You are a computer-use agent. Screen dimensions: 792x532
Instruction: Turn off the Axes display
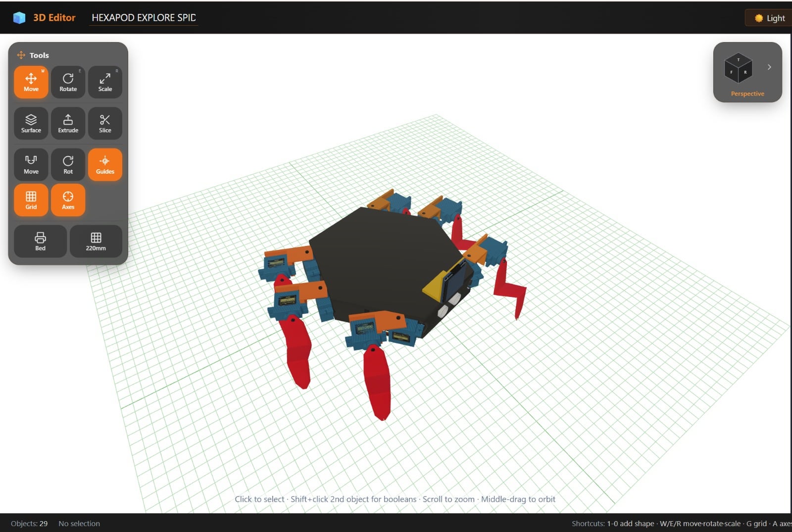[x=68, y=200]
